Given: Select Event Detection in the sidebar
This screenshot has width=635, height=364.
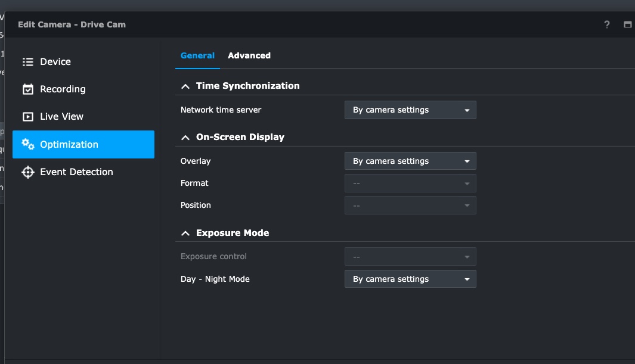Looking at the screenshot, I should (76, 172).
